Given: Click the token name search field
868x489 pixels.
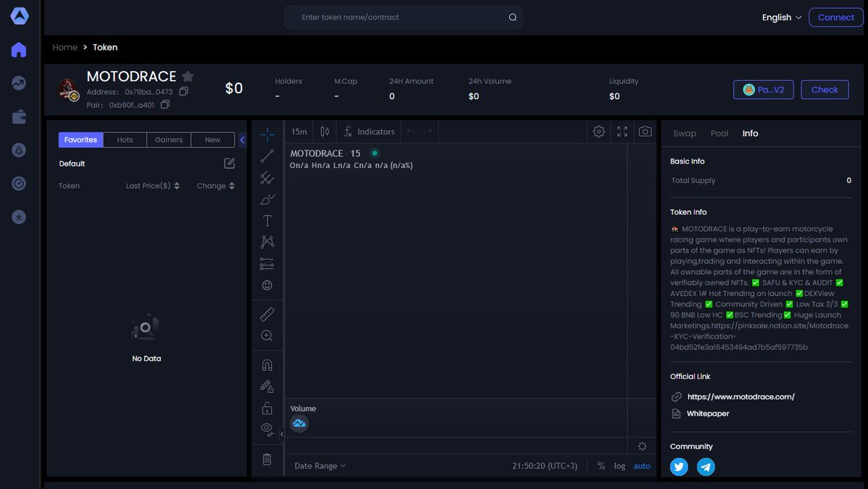Looking at the screenshot, I should 403,17.
